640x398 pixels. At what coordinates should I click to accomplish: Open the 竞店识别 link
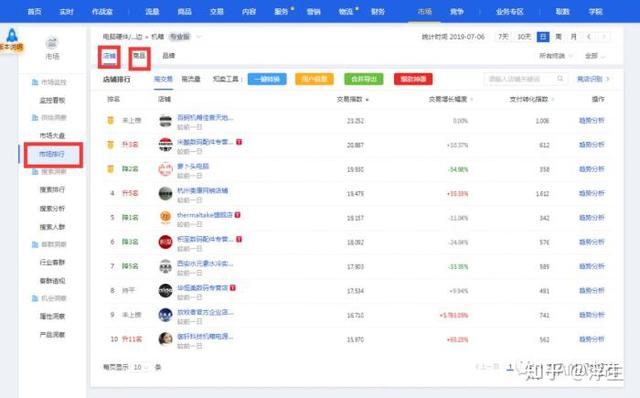(x=593, y=79)
